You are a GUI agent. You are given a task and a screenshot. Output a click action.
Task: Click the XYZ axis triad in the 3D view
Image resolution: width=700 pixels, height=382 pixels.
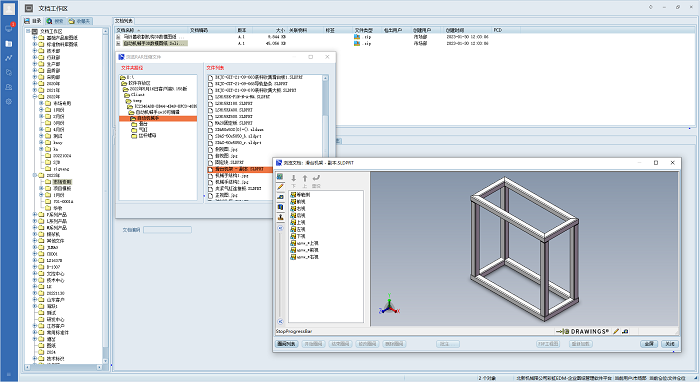click(x=389, y=304)
